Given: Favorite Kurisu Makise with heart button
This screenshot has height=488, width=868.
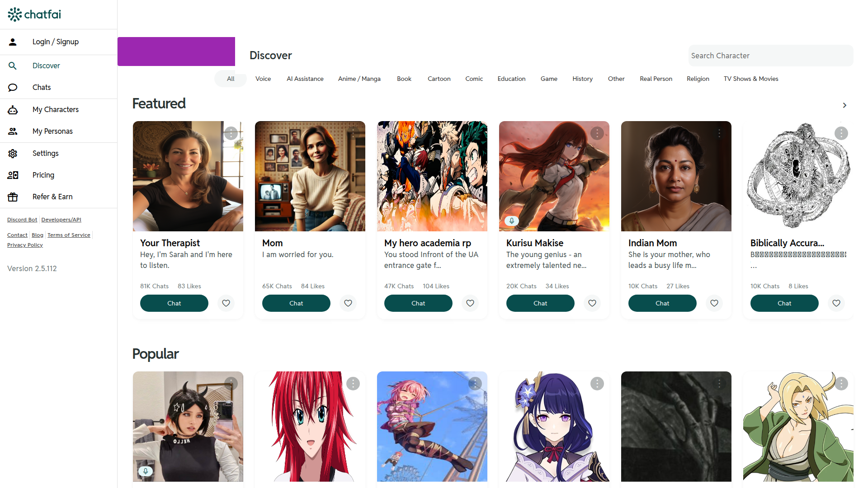Looking at the screenshot, I should point(592,303).
